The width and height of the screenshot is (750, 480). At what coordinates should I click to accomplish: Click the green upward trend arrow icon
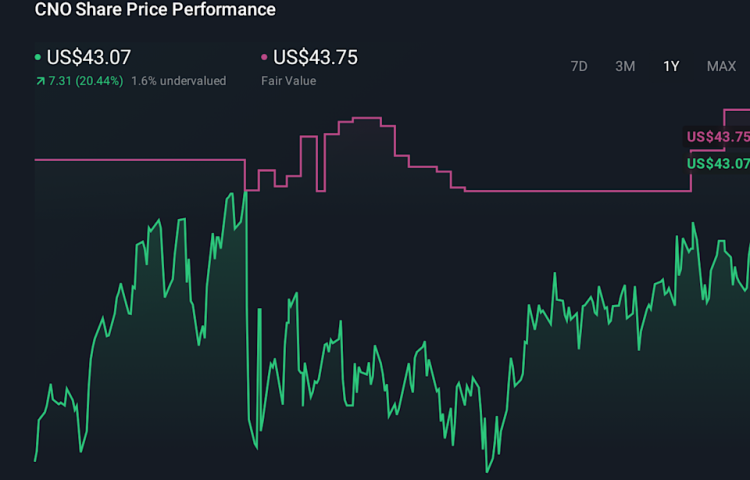pos(39,81)
